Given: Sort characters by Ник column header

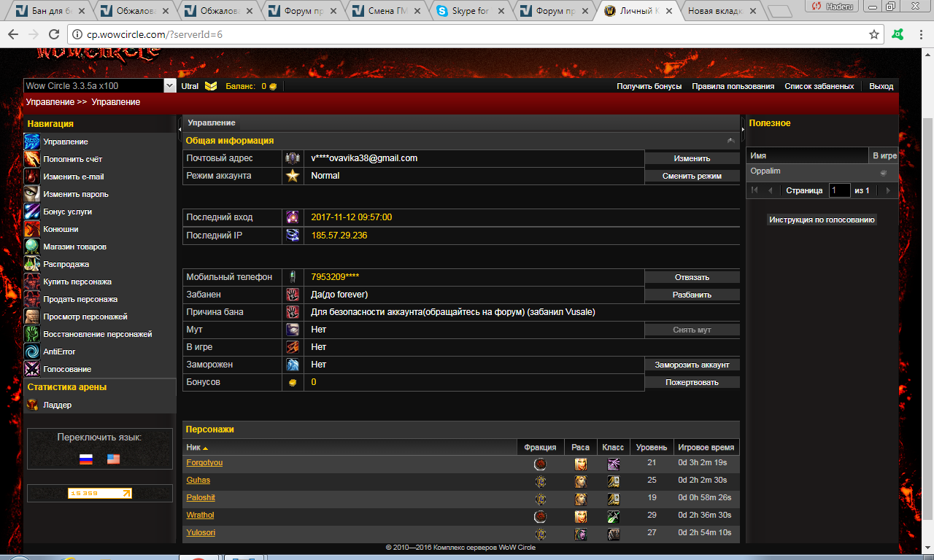Looking at the screenshot, I should pos(197,448).
